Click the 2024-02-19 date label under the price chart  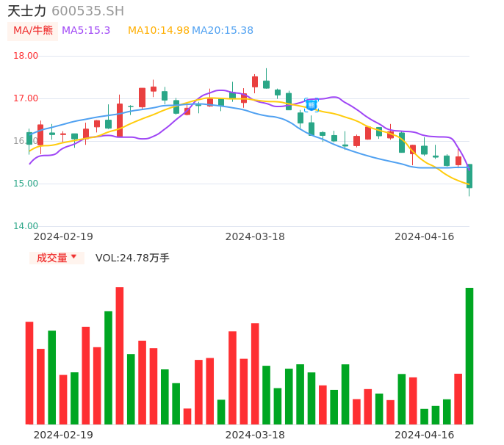click(x=63, y=236)
